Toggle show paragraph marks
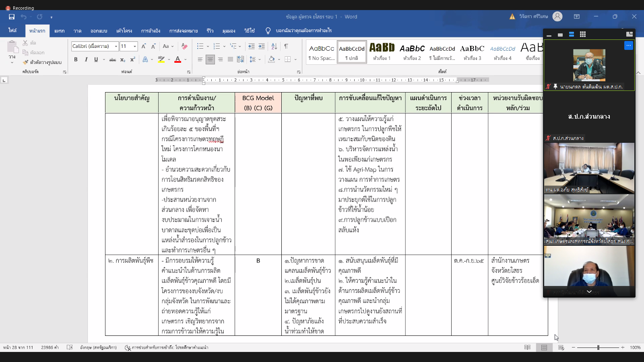644x362 pixels. (x=286, y=46)
